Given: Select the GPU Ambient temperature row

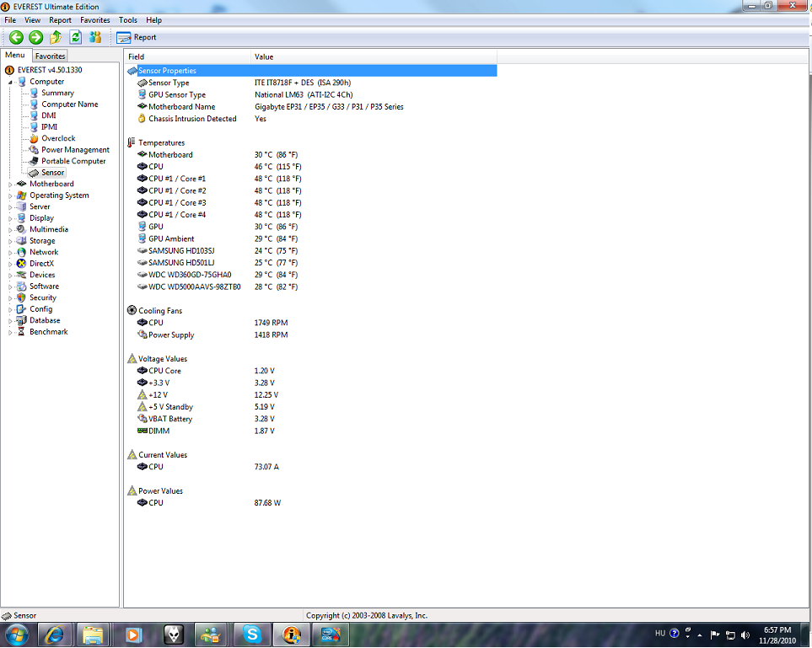Looking at the screenshot, I should click(x=310, y=238).
